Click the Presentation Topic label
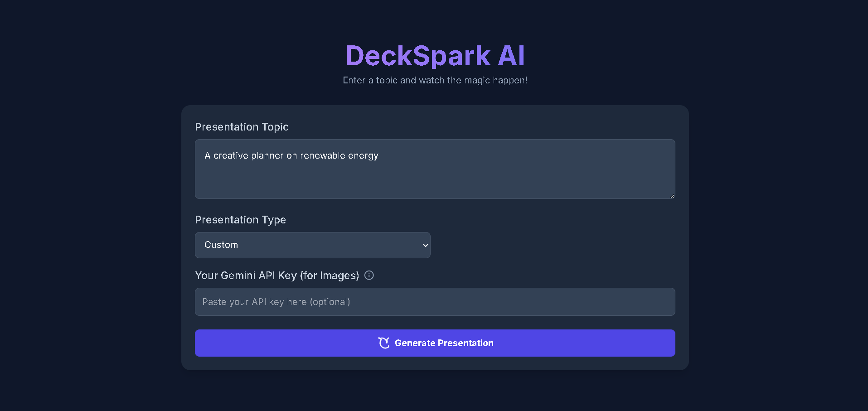This screenshot has width=868, height=411. (x=242, y=127)
